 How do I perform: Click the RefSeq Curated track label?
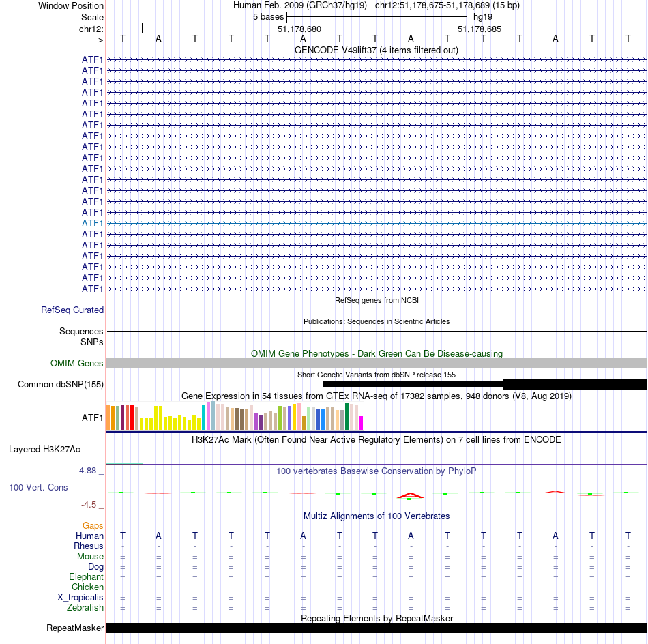pyautogui.click(x=72, y=310)
